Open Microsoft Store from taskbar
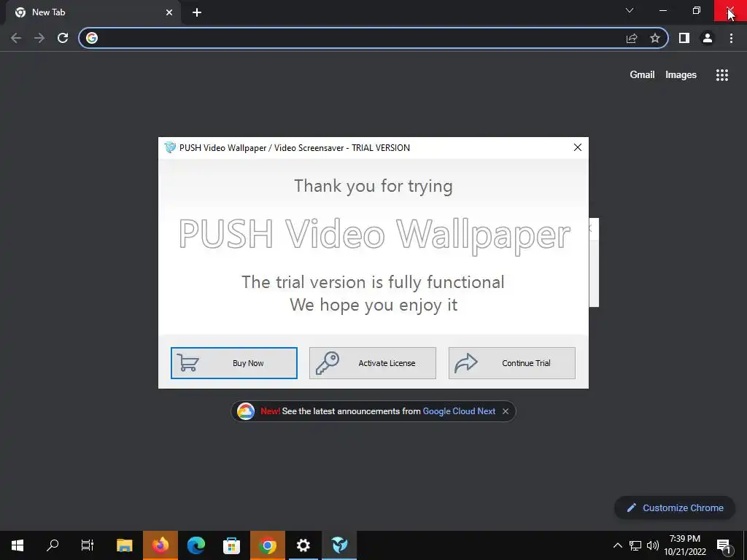 click(231, 545)
